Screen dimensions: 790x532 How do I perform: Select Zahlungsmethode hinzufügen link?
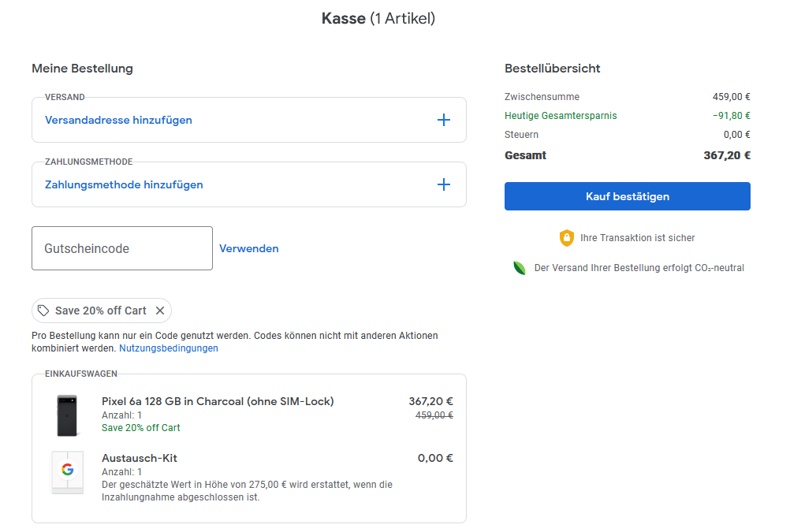point(124,184)
